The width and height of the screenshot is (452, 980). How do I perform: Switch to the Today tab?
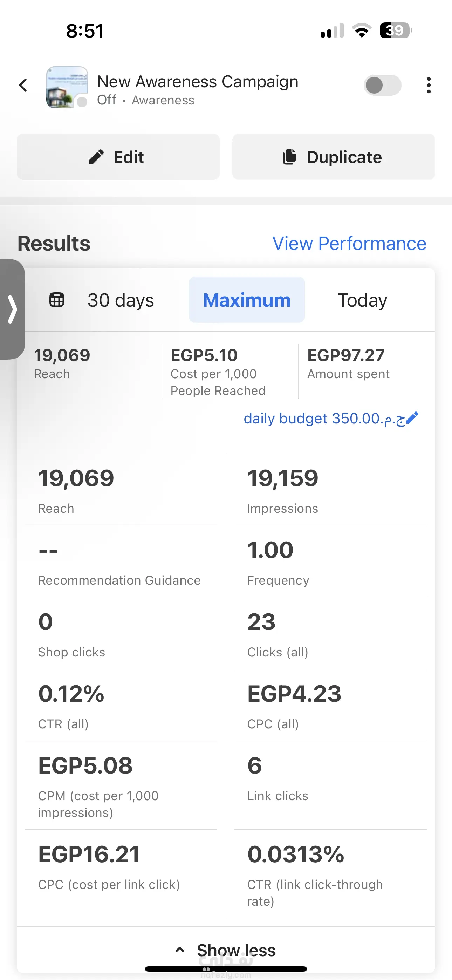(x=362, y=300)
